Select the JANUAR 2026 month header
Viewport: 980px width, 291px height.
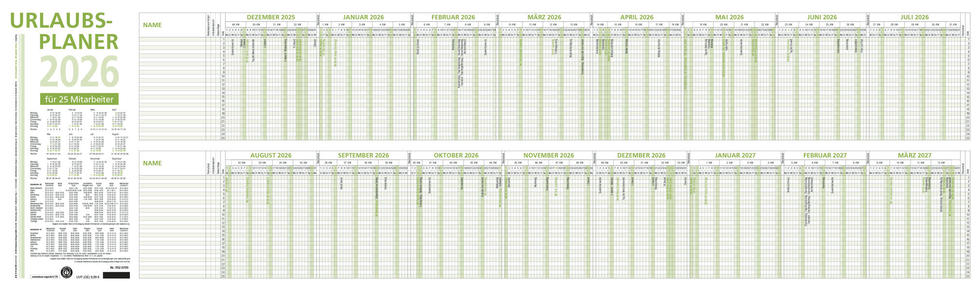point(363,17)
